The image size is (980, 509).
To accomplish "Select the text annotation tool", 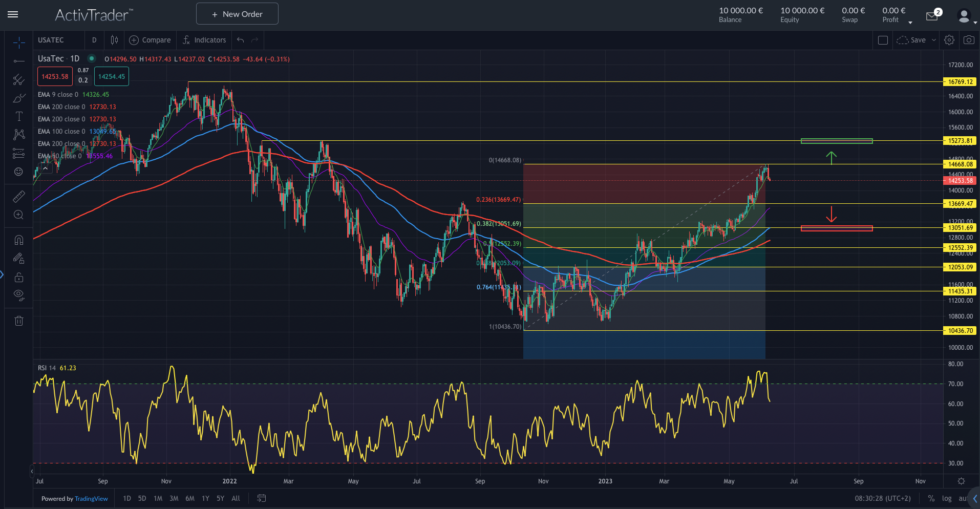I will (18, 115).
